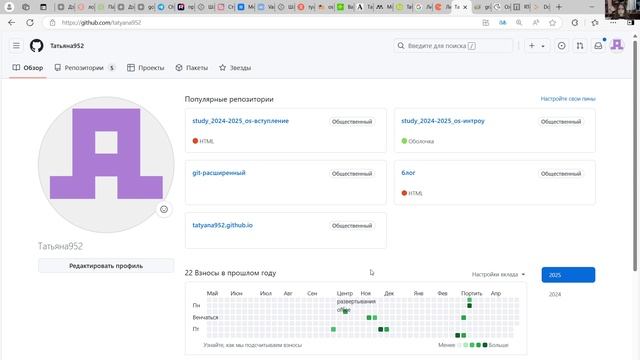
Task: Add page to favorites star icon
Action: point(552,23)
